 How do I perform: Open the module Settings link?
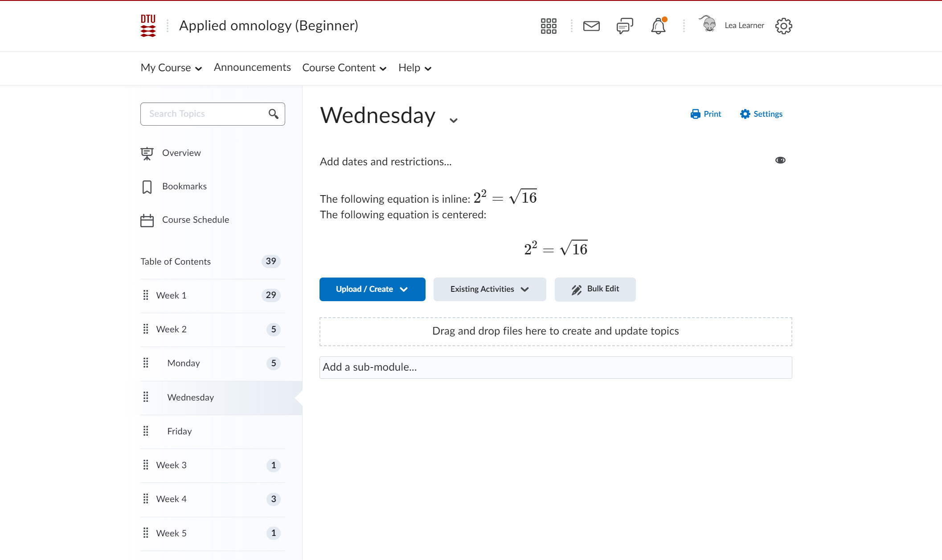[x=761, y=114]
